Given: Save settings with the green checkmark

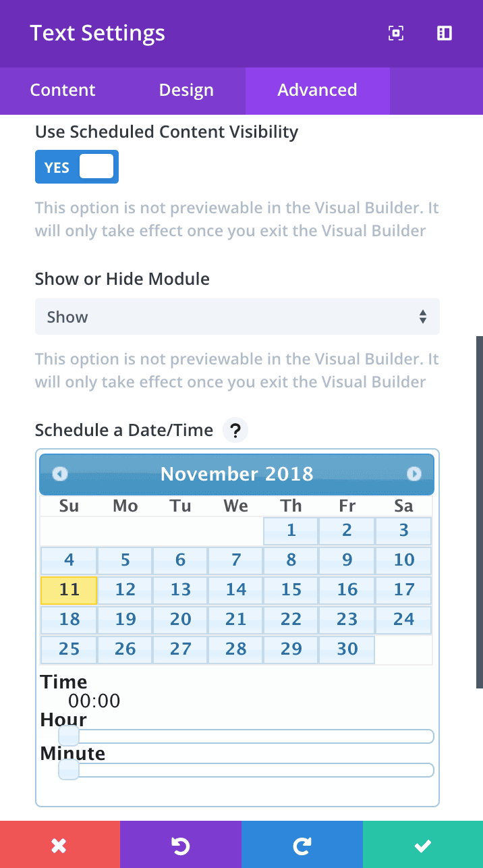Looking at the screenshot, I should pos(423,844).
